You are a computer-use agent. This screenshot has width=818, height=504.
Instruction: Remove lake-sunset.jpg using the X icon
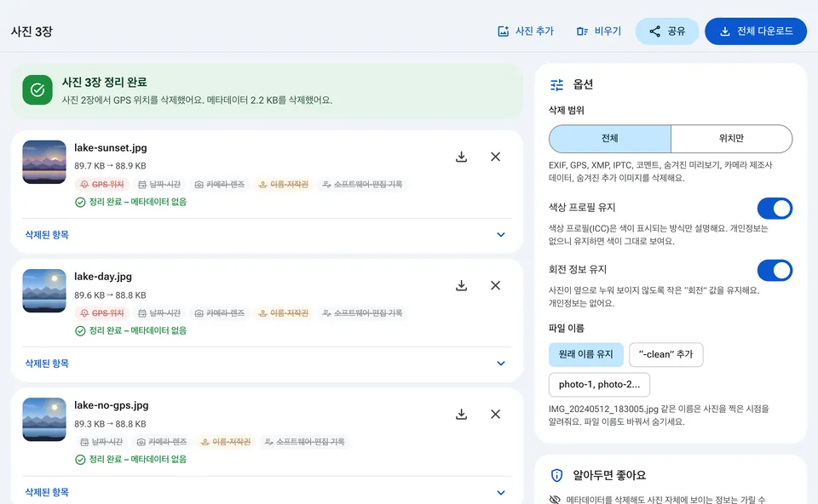(496, 157)
